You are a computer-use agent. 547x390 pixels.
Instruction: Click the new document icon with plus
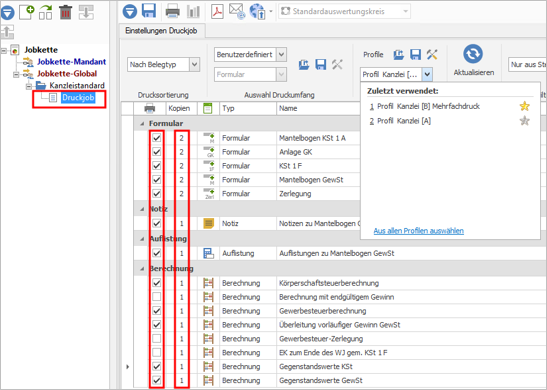pyautogui.click(x=27, y=12)
